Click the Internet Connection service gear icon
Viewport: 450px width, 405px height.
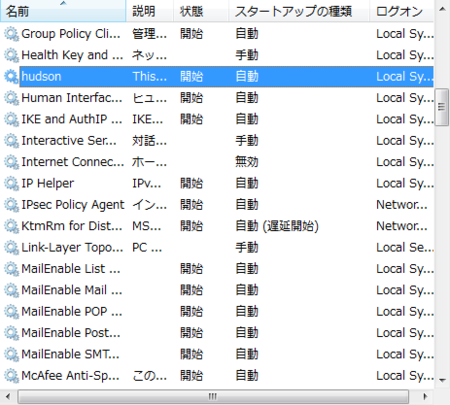point(11,162)
